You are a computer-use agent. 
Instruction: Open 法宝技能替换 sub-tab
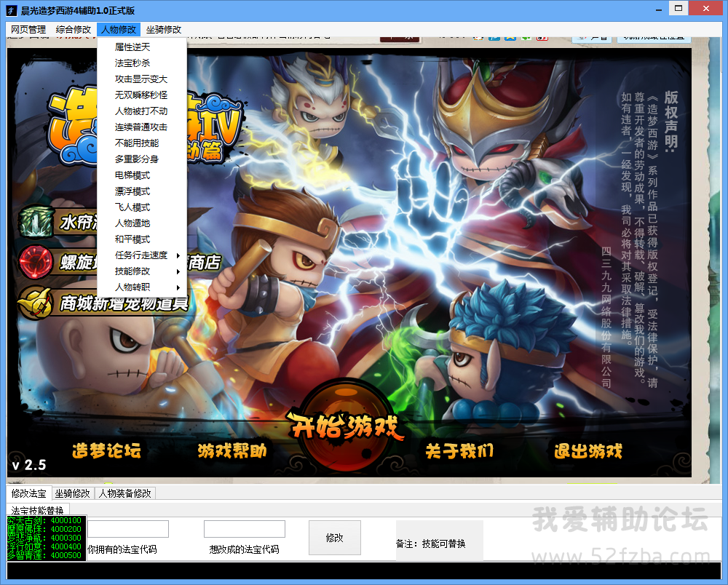pos(38,510)
